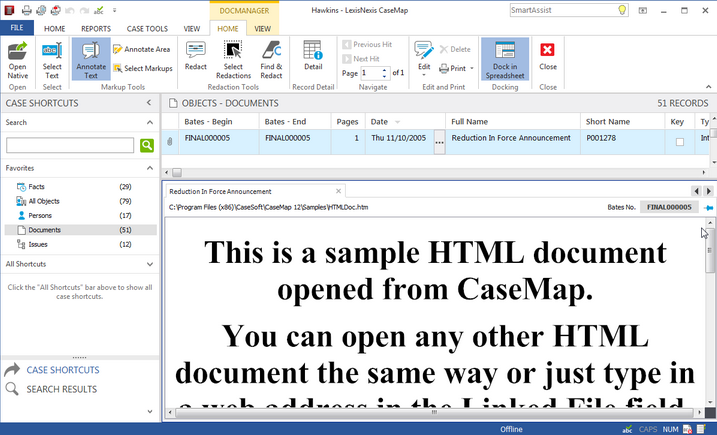Toggle the Key checkbox for the first record
717x435 pixels.
pyautogui.click(x=681, y=142)
